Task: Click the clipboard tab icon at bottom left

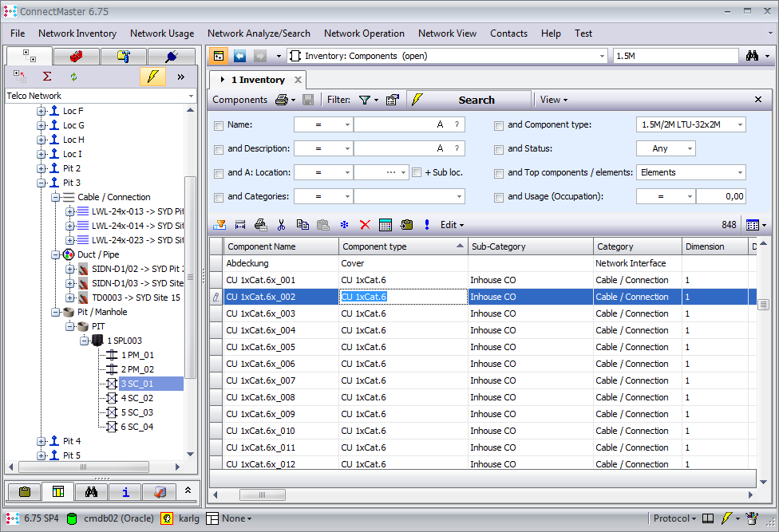Action: 25,492
